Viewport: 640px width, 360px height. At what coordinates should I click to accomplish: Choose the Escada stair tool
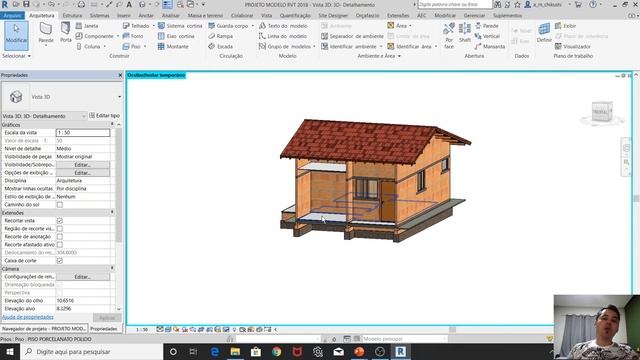tap(220, 47)
